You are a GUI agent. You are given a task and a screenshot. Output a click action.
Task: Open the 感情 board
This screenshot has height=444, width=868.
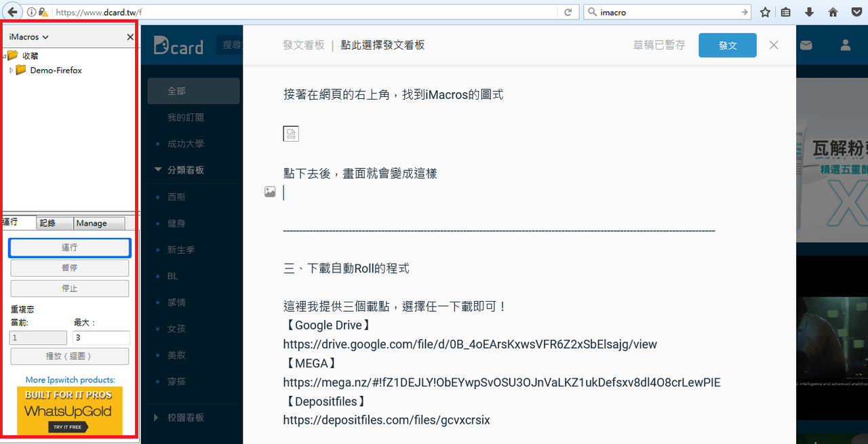click(176, 302)
